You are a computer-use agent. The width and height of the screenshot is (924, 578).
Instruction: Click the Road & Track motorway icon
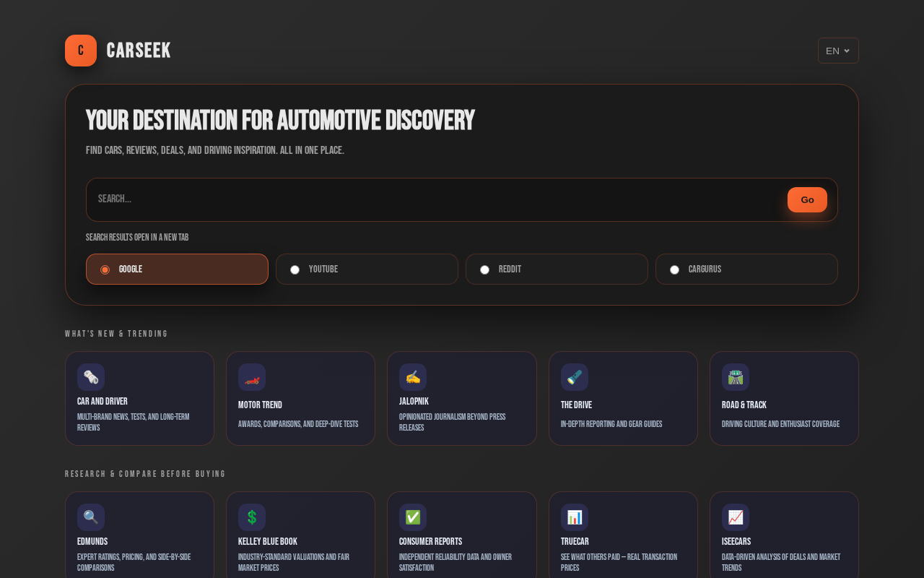pos(736,377)
